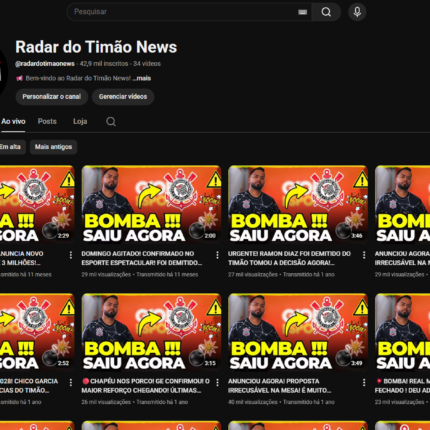Open options menu for CHICO GARCIA video
430x430 pixels.
click(x=71, y=382)
